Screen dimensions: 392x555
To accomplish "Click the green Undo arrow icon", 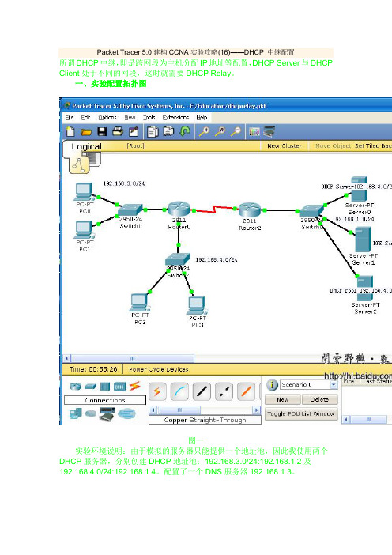I will click(185, 132).
